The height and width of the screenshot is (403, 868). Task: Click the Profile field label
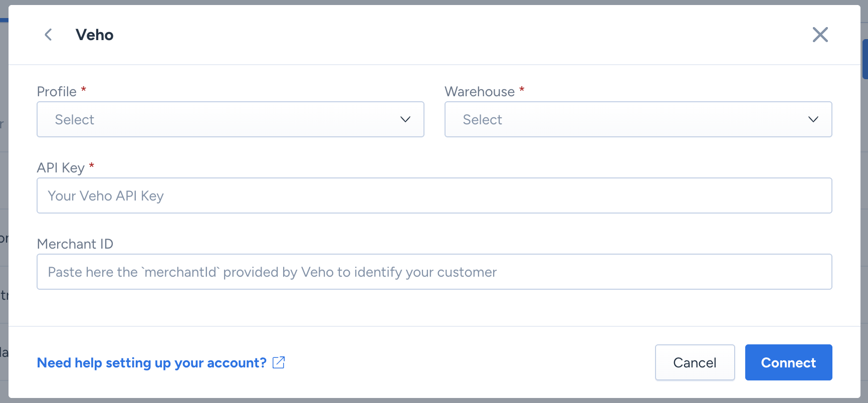coord(57,92)
